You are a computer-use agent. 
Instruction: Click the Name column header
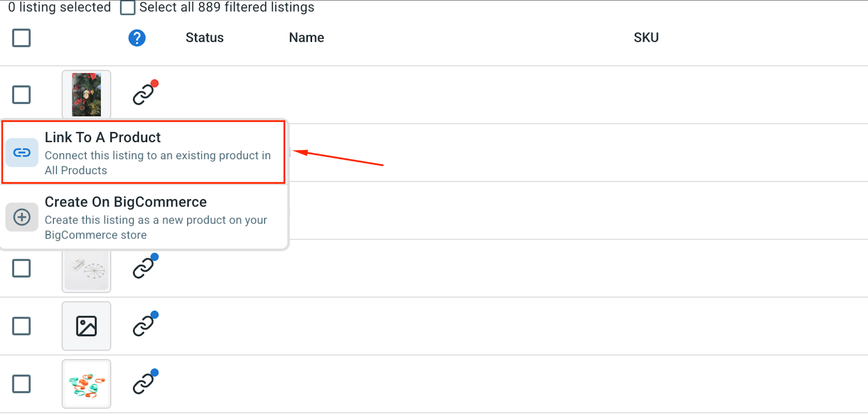point(306,38)
